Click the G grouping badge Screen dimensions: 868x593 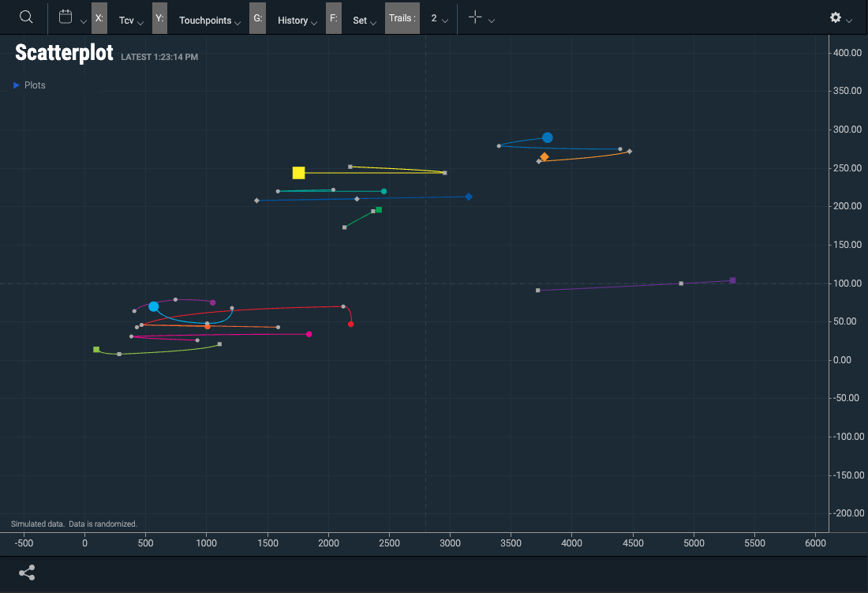tap(257, 17)
